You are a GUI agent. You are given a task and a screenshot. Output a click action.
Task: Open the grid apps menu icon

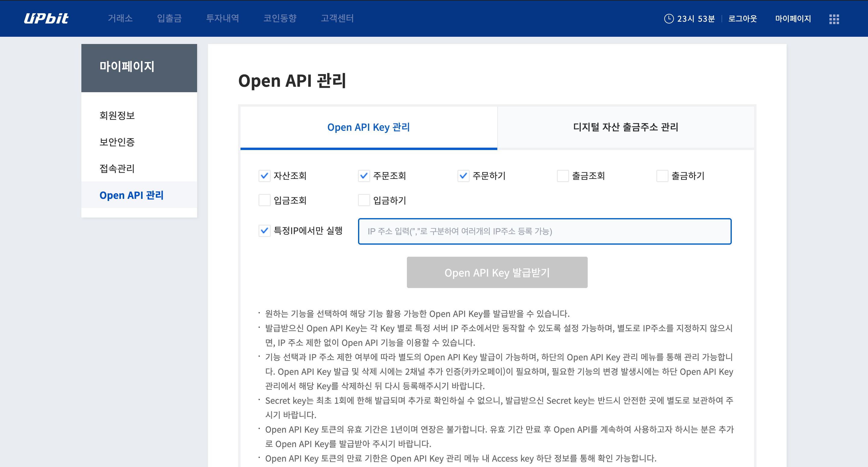tap(834, 19)
